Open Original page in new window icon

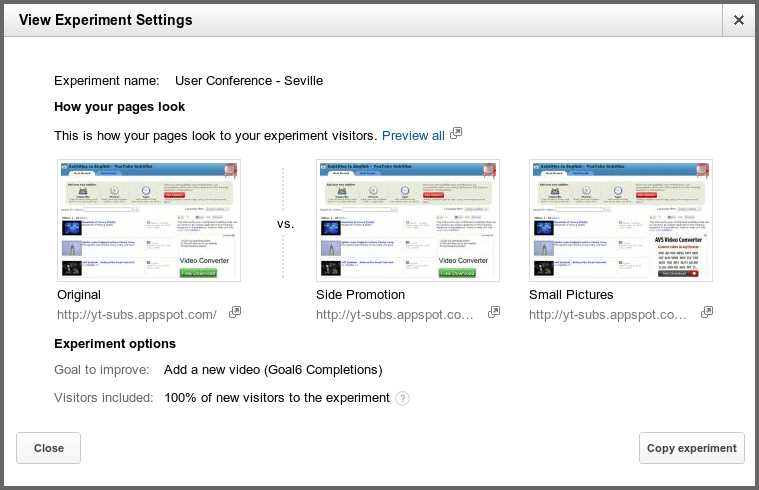pos(235,313)
